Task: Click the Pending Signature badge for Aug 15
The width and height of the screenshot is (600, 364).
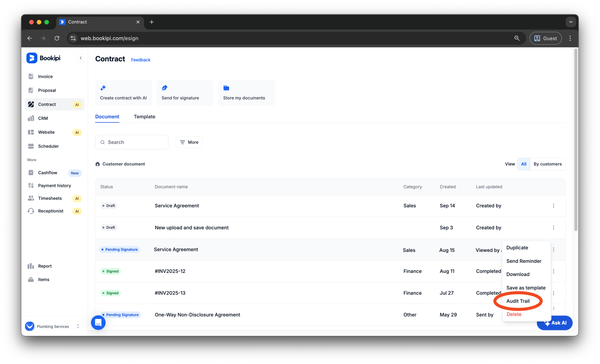Action: click(120, 249)
